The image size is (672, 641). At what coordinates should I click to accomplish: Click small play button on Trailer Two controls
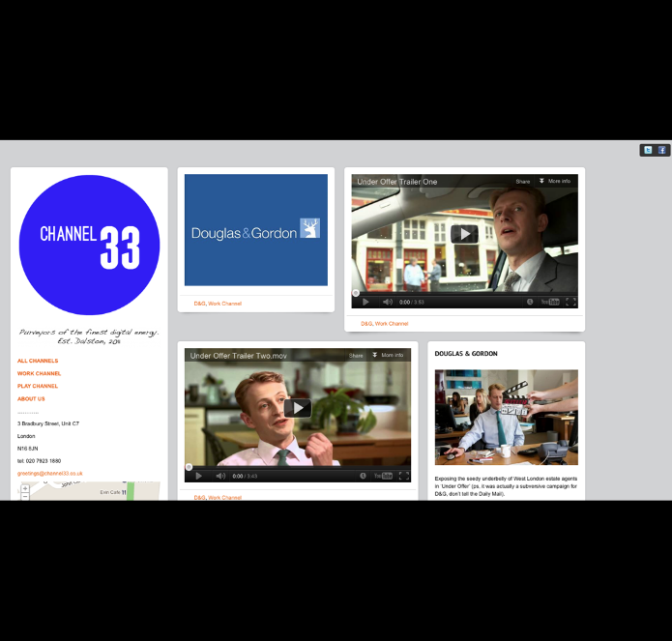[x=198, y=476]
